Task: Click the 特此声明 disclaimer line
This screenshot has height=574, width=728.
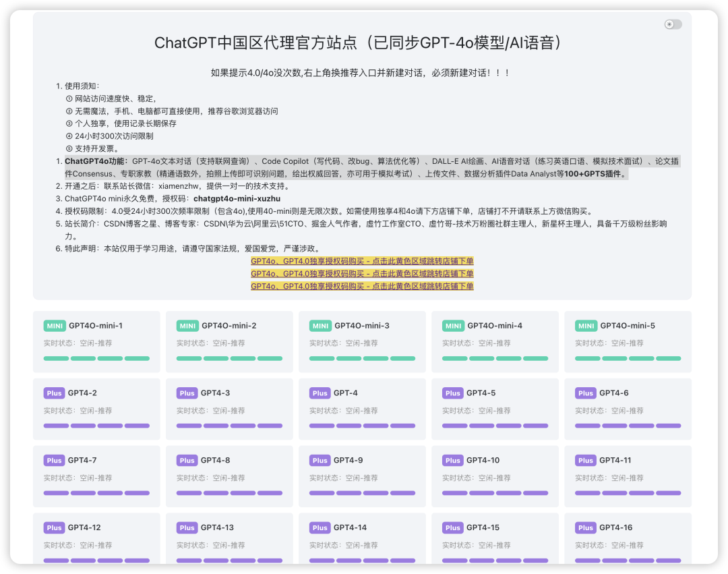Action: tap(192, 249)
